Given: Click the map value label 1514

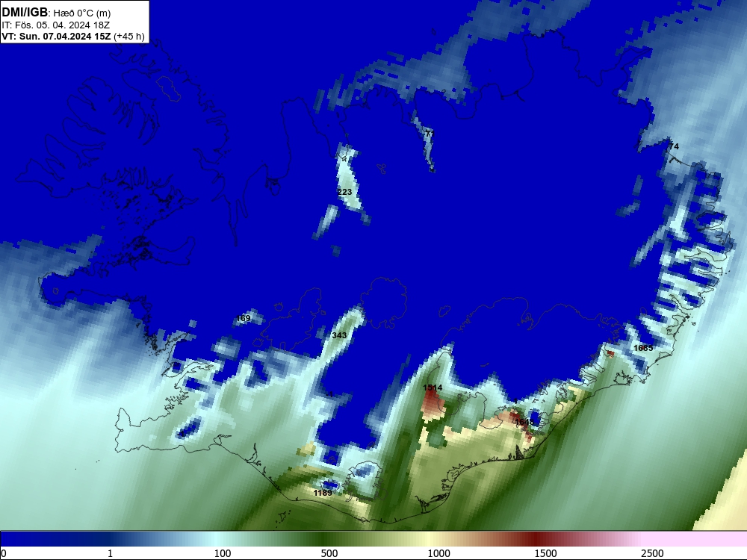Looking at the screenshot, I should point(433,388).
